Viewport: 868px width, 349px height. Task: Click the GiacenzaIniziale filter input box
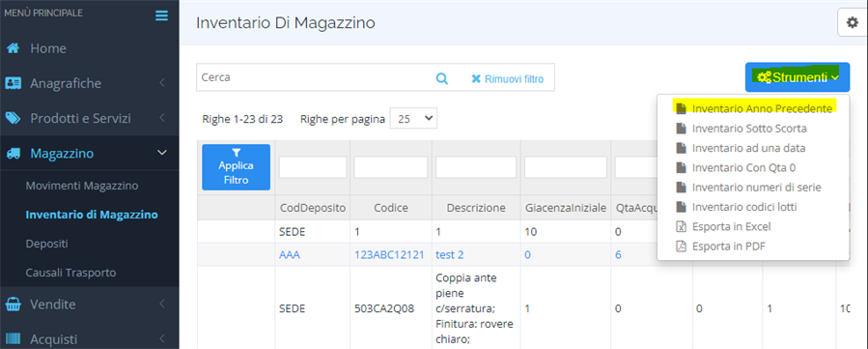pyautogui.click(x=565, y=166)
